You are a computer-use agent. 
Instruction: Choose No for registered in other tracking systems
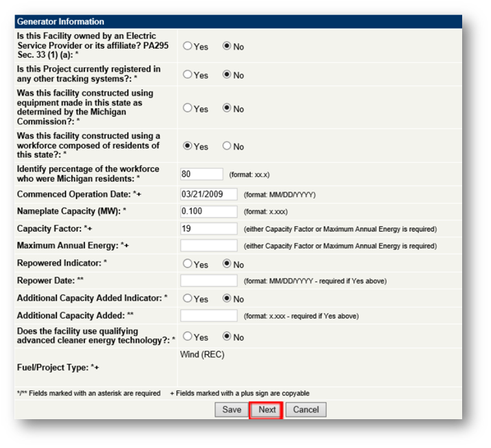click(x=227, y=75)
